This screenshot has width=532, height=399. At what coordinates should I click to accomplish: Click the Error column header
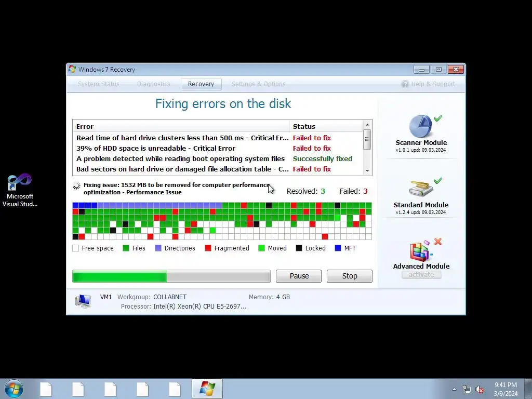coord(181,127)
